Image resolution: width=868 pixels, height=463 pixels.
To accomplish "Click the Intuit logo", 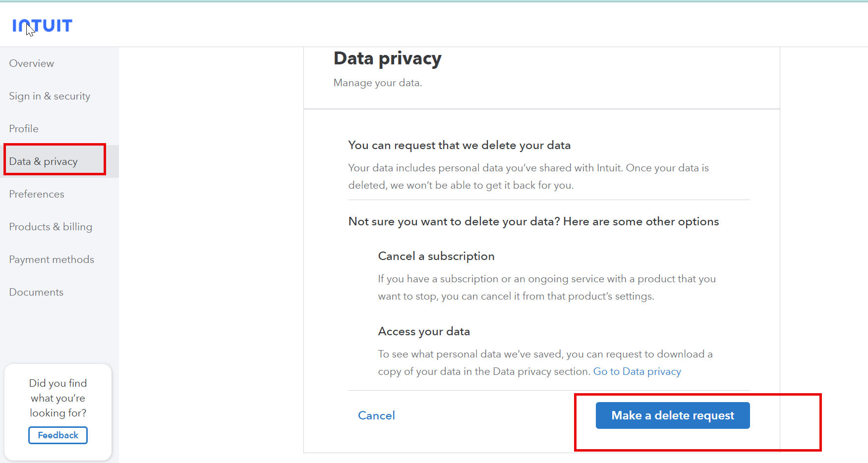I will [43, 26].
